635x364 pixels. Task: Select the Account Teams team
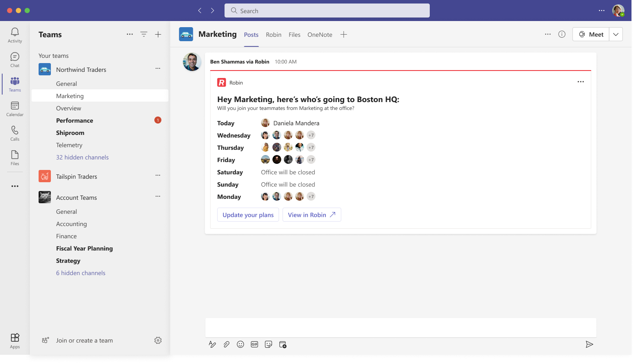pos(76,198)
